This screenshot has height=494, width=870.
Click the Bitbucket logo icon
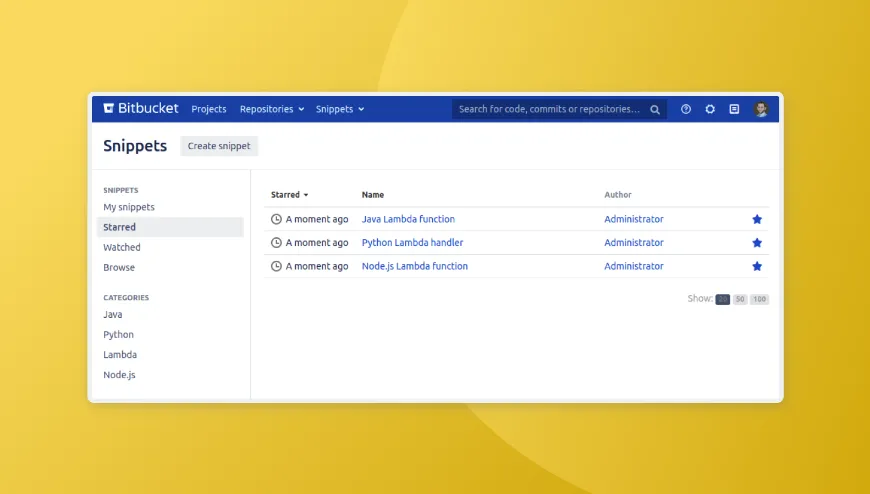109,109
